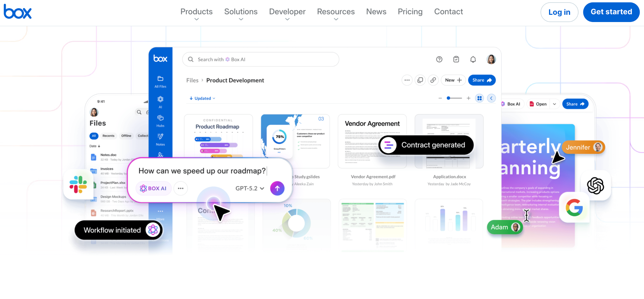
Task: Click the prompt text 'How can we speed up our roadmap?'
Action: coord(202,171)
